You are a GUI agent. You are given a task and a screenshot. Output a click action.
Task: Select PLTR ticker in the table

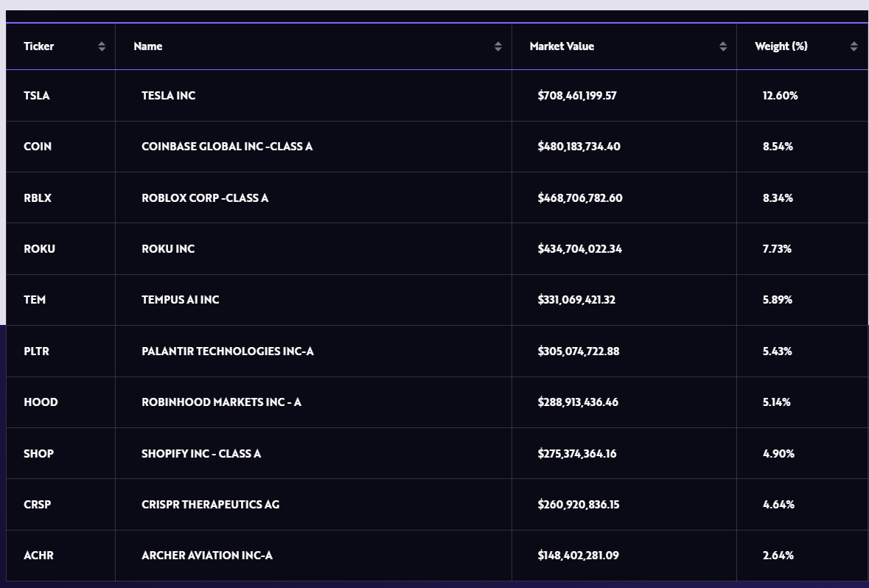(36, 351)
